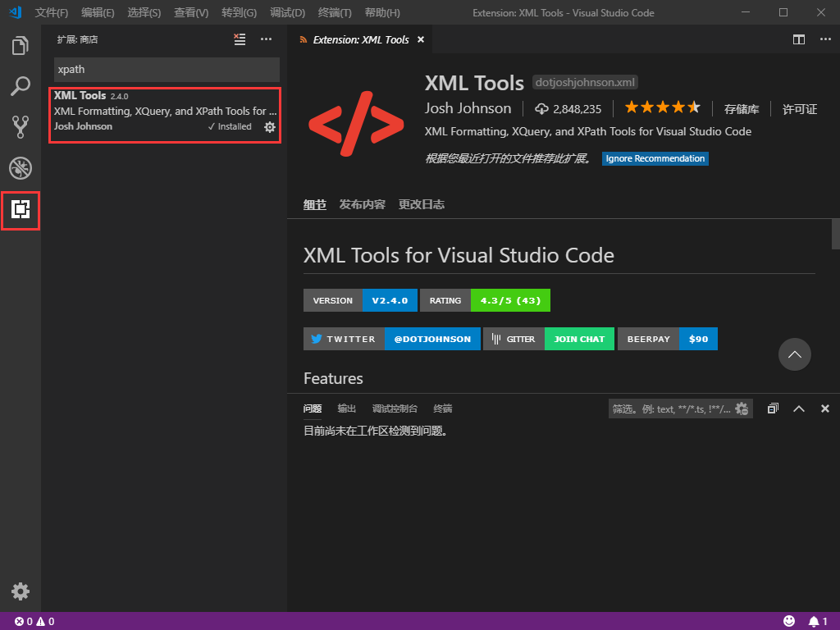
Task: Click the large XML Tools logo image
Action: (356, 124)
